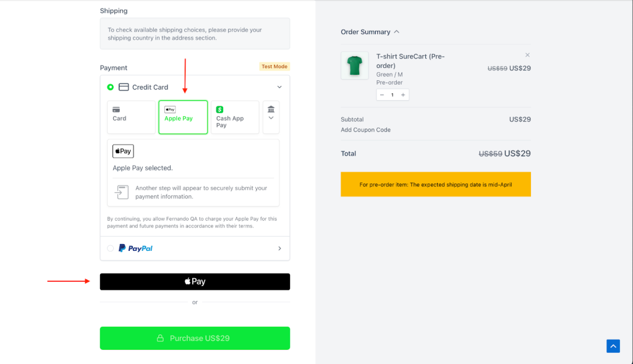The height and width of the screenshot is (364, 633).
Task: Expand the PayPal section arrow
Action: 279,248
